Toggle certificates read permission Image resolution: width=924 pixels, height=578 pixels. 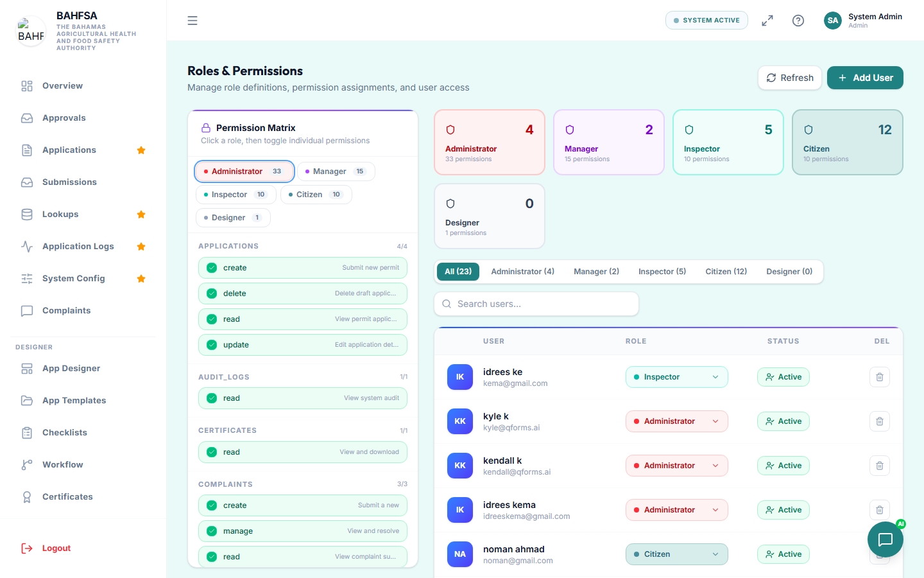click(x=303, y=452)
